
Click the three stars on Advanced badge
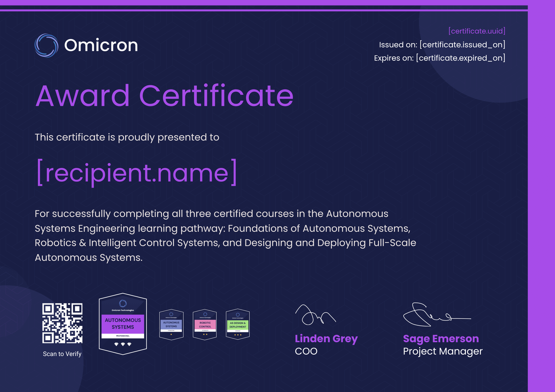[238, 335]
